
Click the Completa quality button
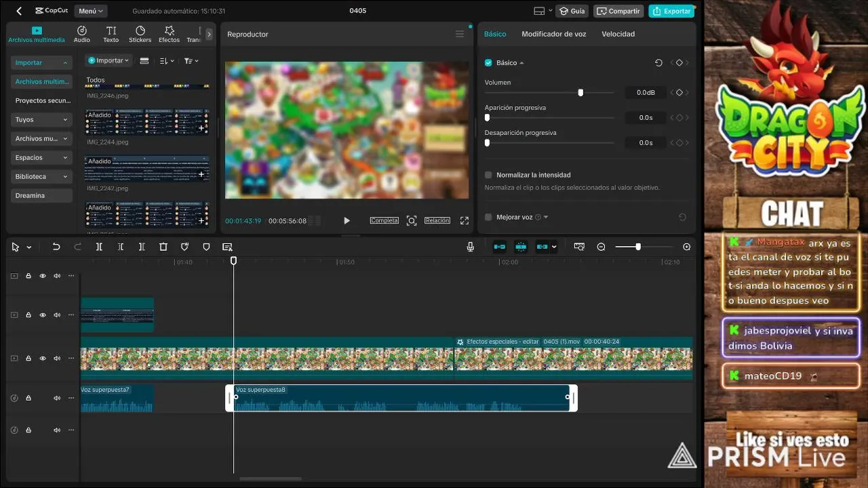coord(384,220)
